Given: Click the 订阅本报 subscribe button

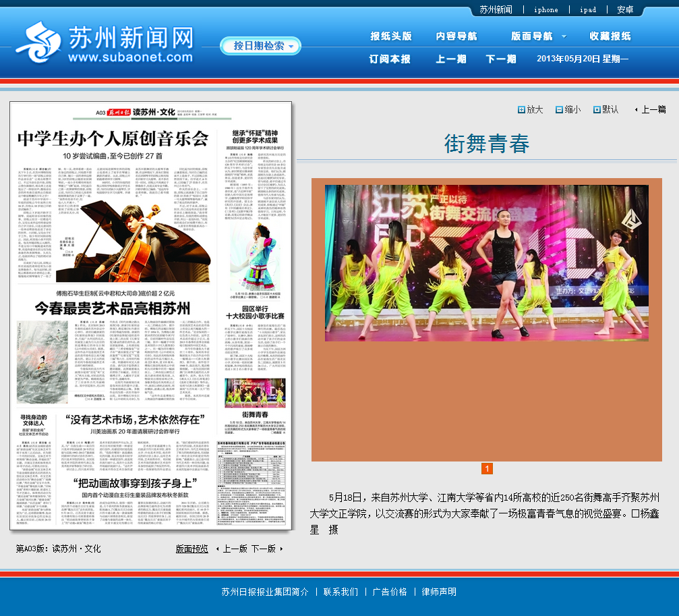Looking at the screenshot, I should (x=390, y=59).
